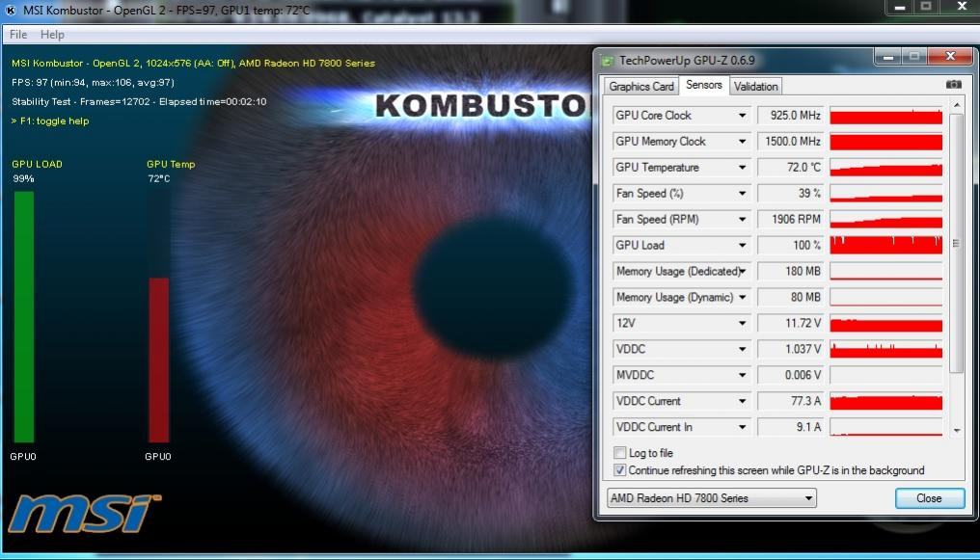Screen dimensions: 980x560
Task: Click the GPU Load history graph
Action: pos(885,246)
